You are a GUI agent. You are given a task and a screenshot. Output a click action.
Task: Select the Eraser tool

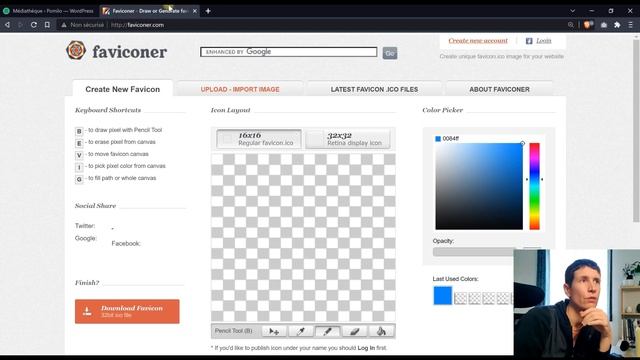[x=354, y=331]
